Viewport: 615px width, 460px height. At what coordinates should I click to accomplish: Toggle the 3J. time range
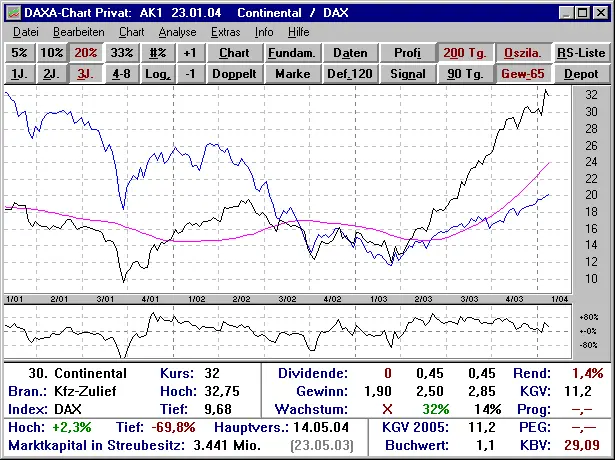pyautogui.click(x=86, y=74)
